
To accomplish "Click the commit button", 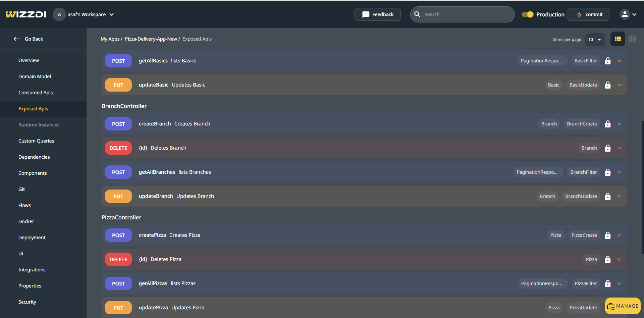I will pyautogui.click(x=589, y=14).
